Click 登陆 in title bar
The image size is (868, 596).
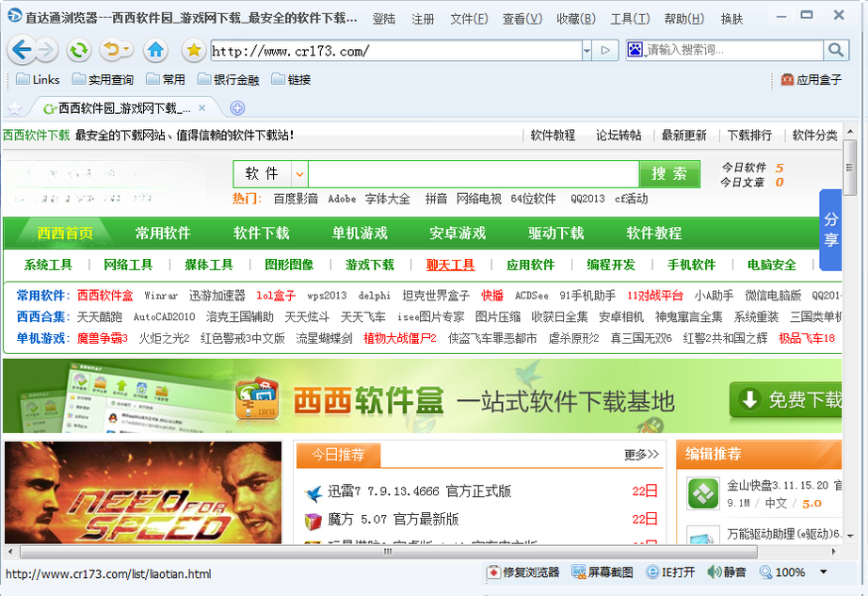[383, 20]
